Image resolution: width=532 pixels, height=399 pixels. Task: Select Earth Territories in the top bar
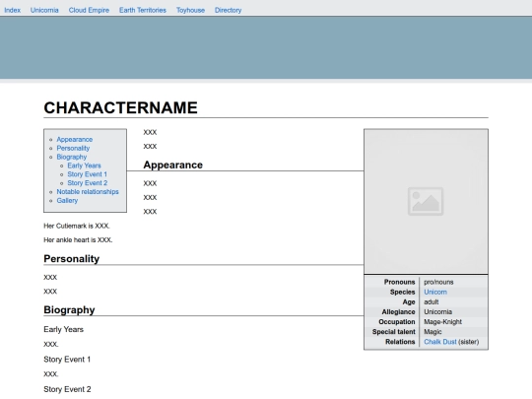(143, 10)
